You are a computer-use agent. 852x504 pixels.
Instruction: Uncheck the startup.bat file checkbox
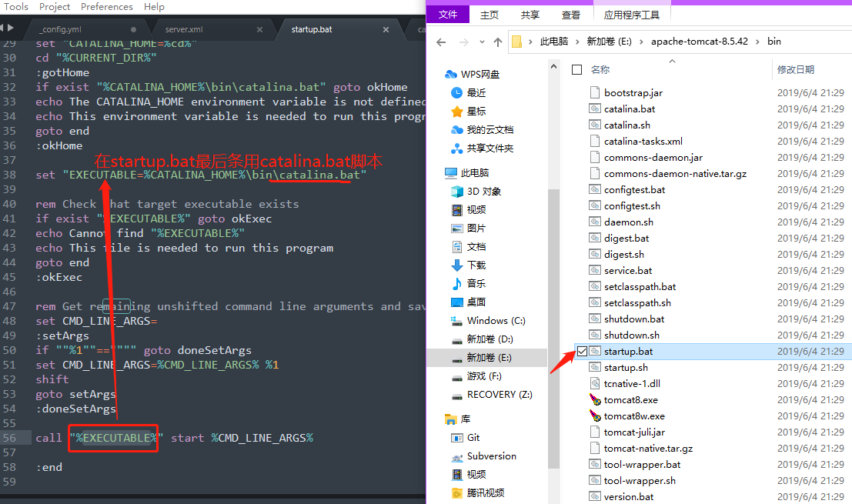582,351
